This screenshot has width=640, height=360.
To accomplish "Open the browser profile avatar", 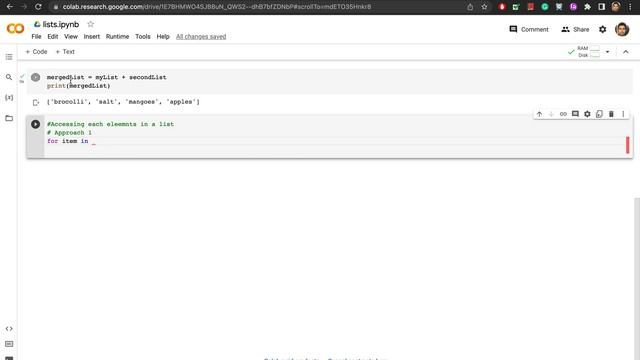I will point(616,7).
